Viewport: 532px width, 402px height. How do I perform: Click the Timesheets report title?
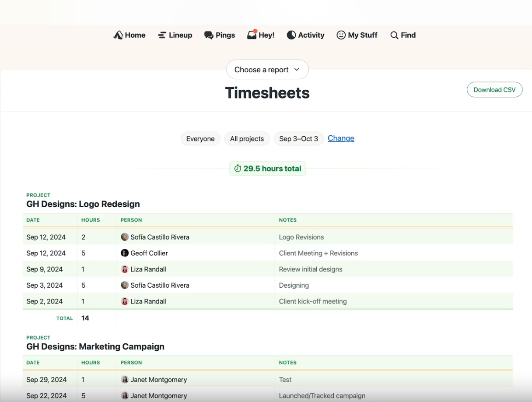(x=267, y=93)
